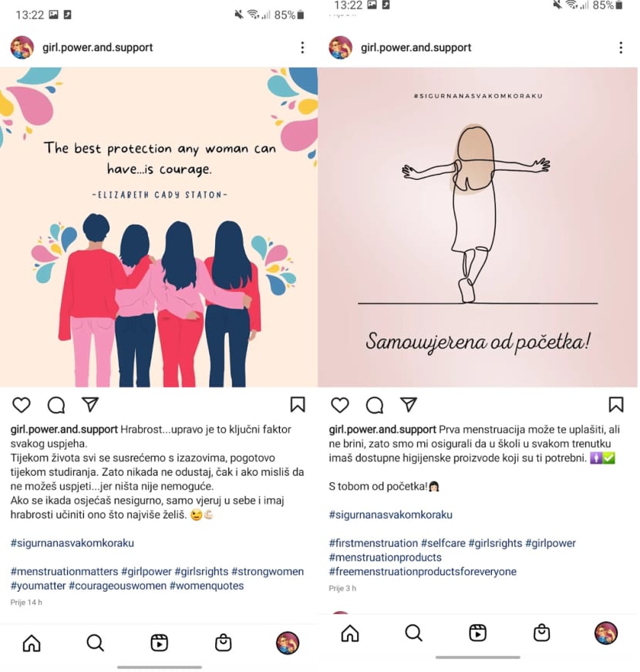Open comment bubble on the right post
Viewport: 640px width, 672px height.
[x=375, y=405]
